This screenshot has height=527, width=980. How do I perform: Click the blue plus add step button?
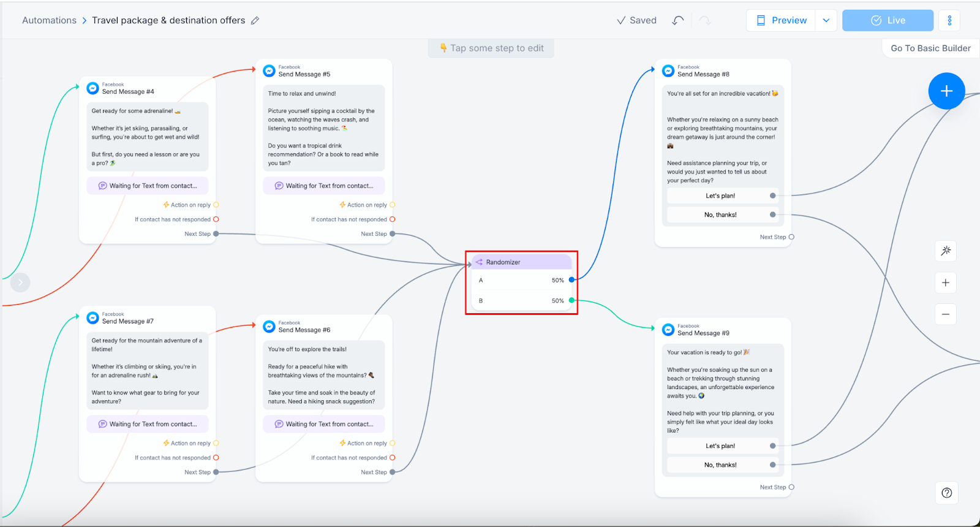pyautogui.click(x=946, y=91)
